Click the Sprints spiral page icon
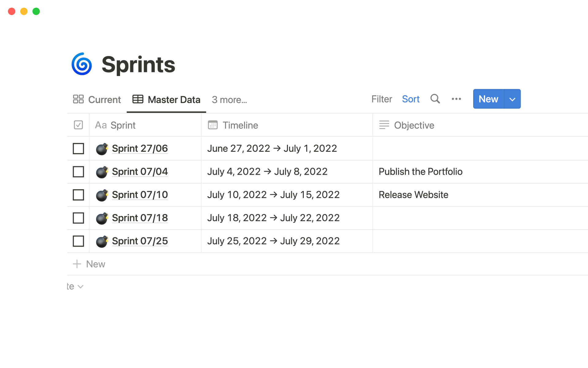588x368 pixels. click(x=82, y=64)
